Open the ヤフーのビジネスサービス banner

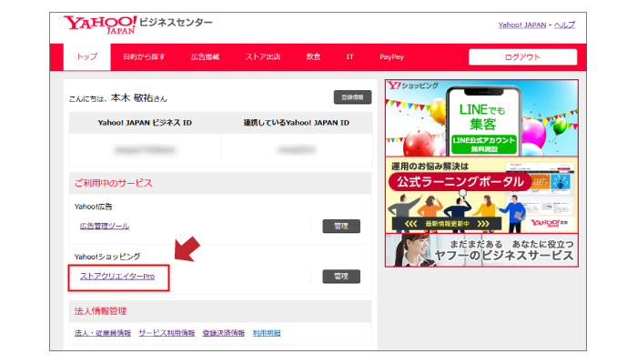481,250
